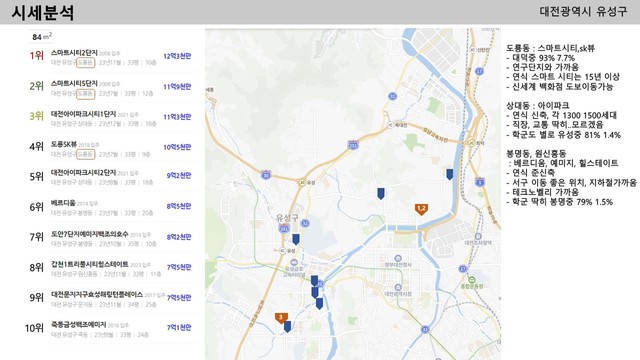Image resolution: width=640 pixels, height=360 pixels.
Task: Click the boxed 도룡동 tag under 도룡SK뷰
Action: point(85,154)
